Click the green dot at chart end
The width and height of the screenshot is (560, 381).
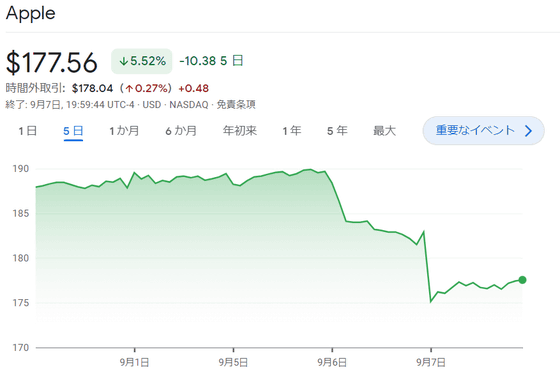(522, 280)
